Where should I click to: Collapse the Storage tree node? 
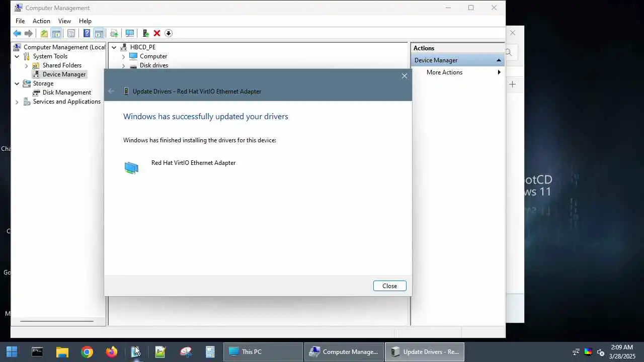point(17,83)
